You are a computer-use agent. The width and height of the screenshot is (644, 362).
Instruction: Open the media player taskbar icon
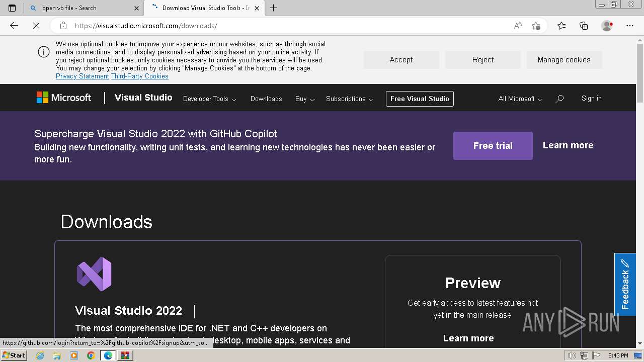coord(74,355)
